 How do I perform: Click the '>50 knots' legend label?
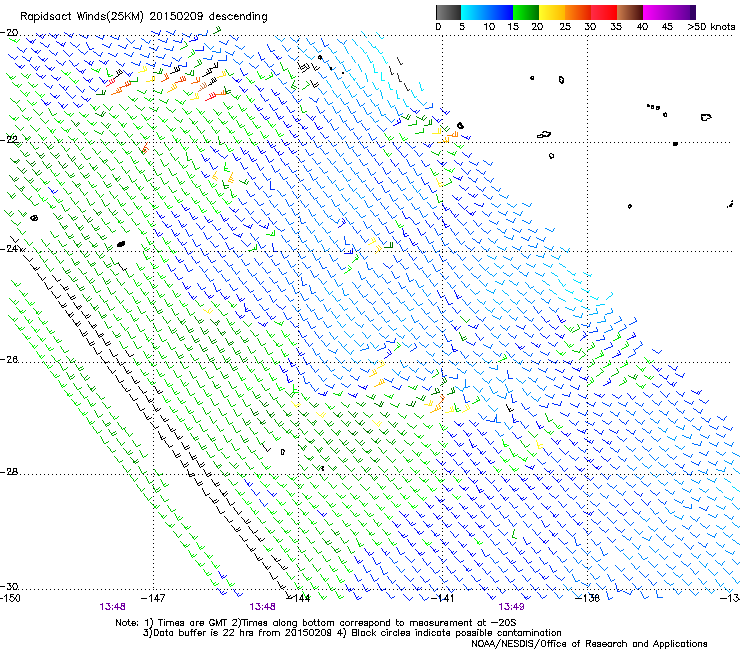[x=711, y=27]
